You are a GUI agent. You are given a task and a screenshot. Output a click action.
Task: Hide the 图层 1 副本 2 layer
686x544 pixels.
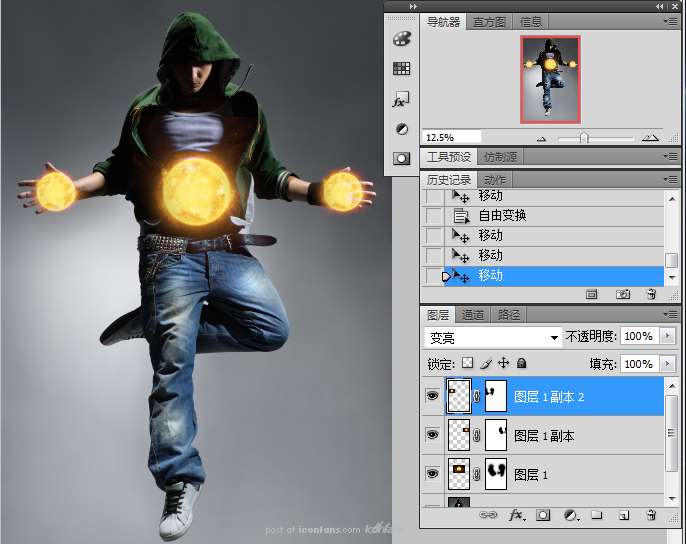click(432, 396)
